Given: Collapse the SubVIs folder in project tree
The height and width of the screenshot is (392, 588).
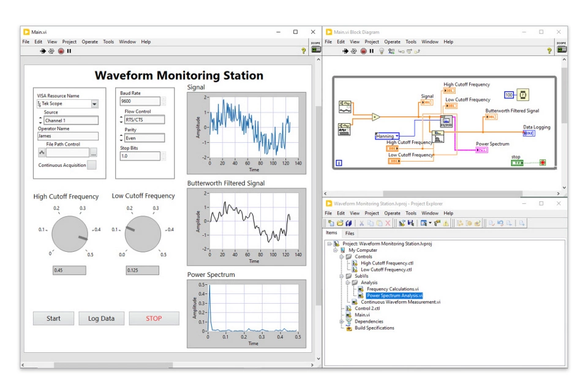Looking at the screenshot, I should click(x=342, y=276).
